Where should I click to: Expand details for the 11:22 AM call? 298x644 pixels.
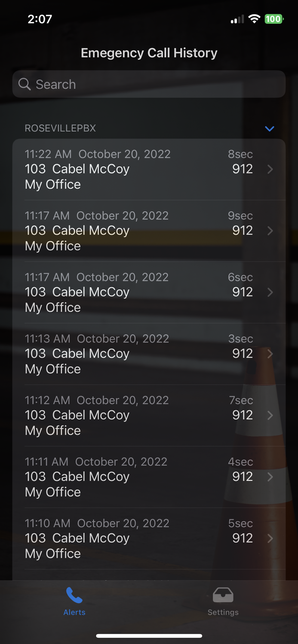click(x=149, y=169)
